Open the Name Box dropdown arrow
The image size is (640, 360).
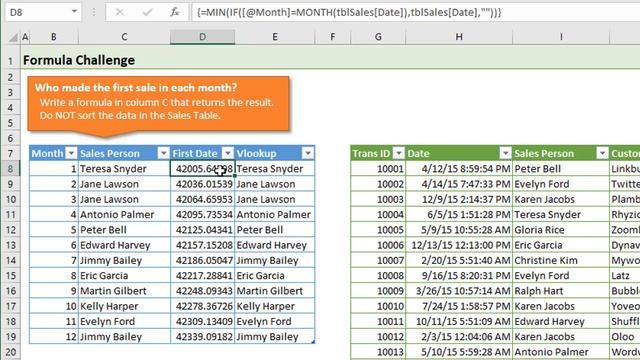coord(74,12)
